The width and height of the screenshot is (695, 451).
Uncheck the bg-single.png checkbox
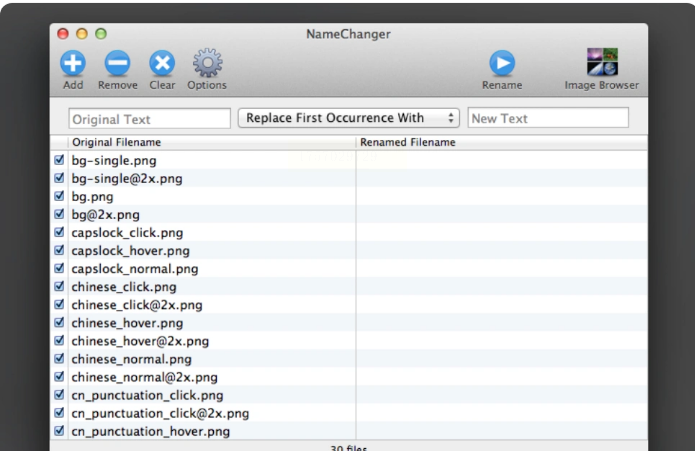(59, 160)
